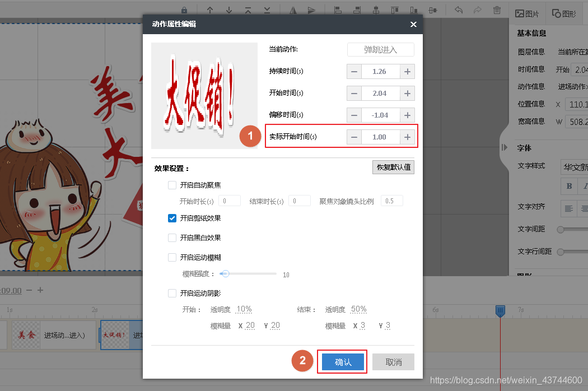Adjust the 文字间距 slider
Image resolution: width=588 pixels, height=391 pixels.
click(561, 229)
